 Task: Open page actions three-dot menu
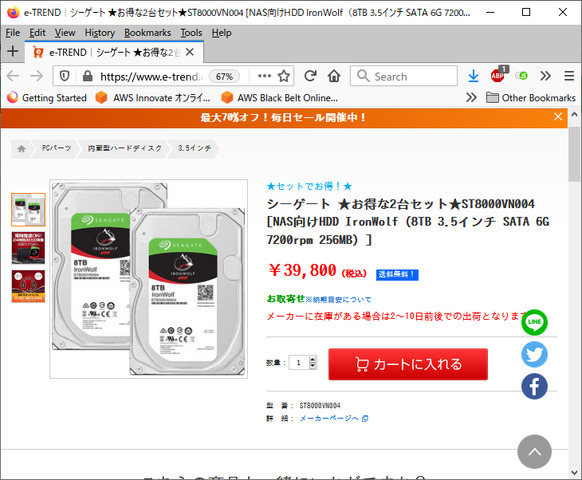pos(264,76)
